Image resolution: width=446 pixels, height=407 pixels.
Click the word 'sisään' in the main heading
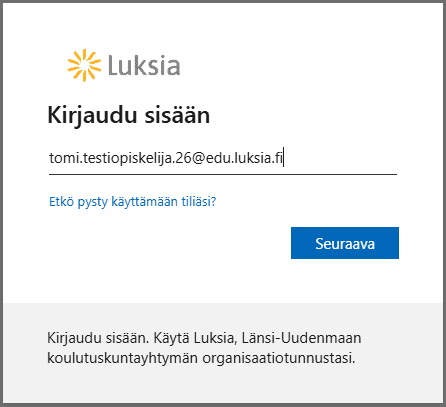coord(177,115)
